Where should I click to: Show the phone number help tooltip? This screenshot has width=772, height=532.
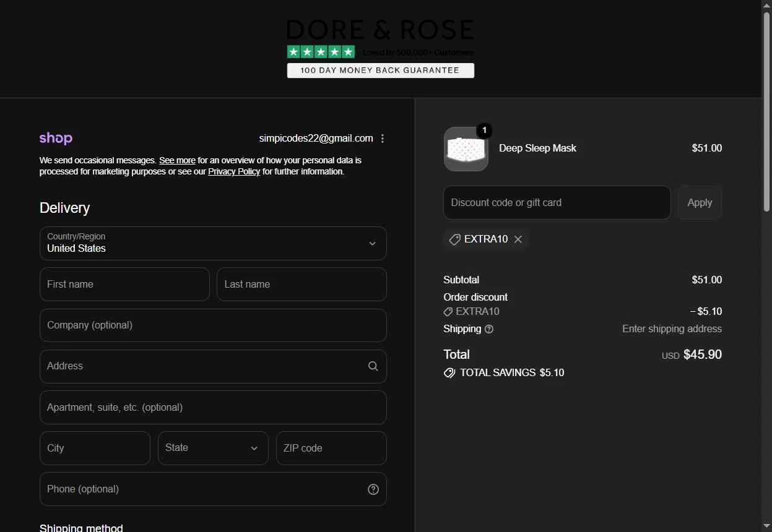(373, 489)
